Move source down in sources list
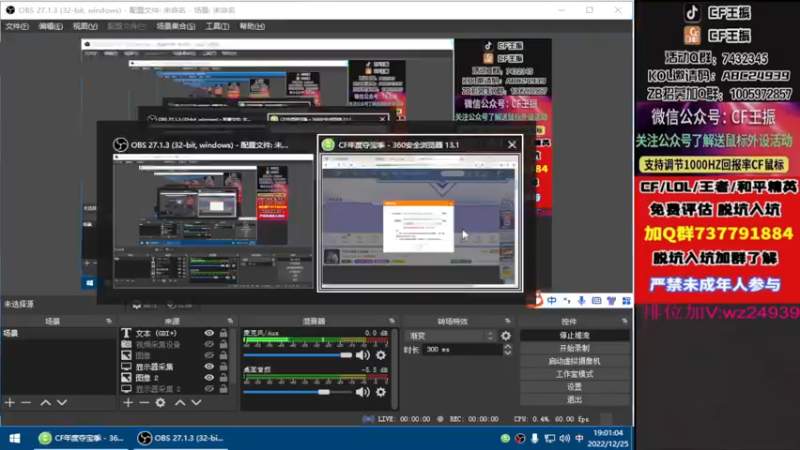This screenshot has height=450, width=800. click(196, 403)
